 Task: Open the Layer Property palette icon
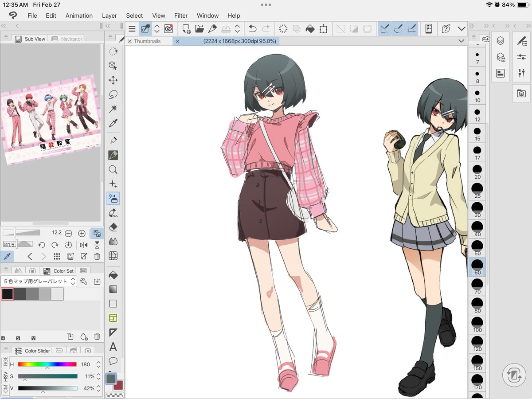(x=501, y=73)
